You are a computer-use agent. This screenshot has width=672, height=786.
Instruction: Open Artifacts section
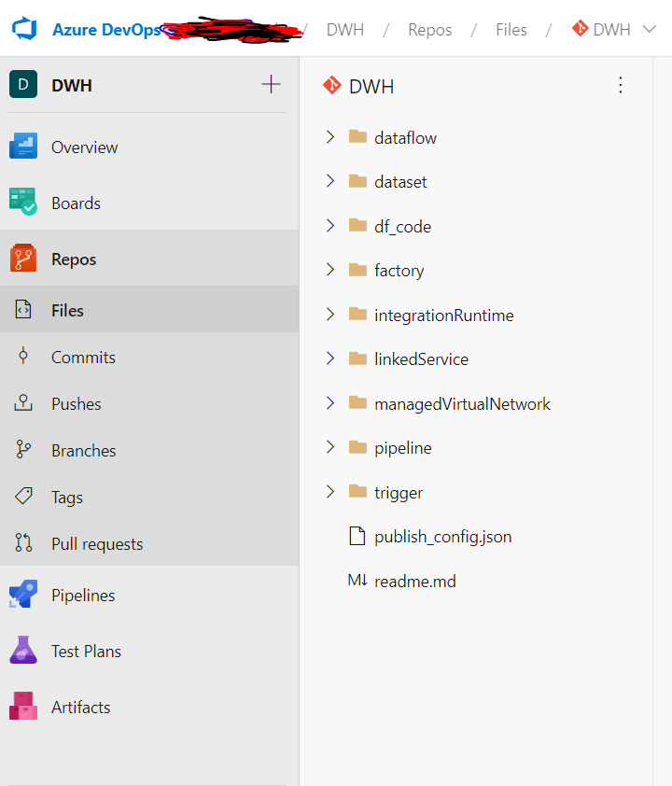pos(80,708)
